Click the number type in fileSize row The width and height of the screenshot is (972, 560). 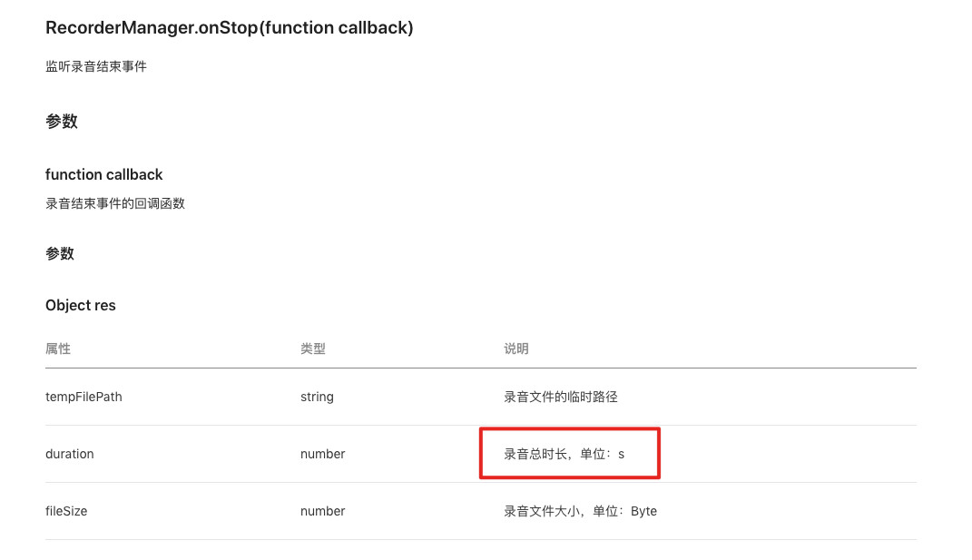pyautogui.click(x=322, y=511)
